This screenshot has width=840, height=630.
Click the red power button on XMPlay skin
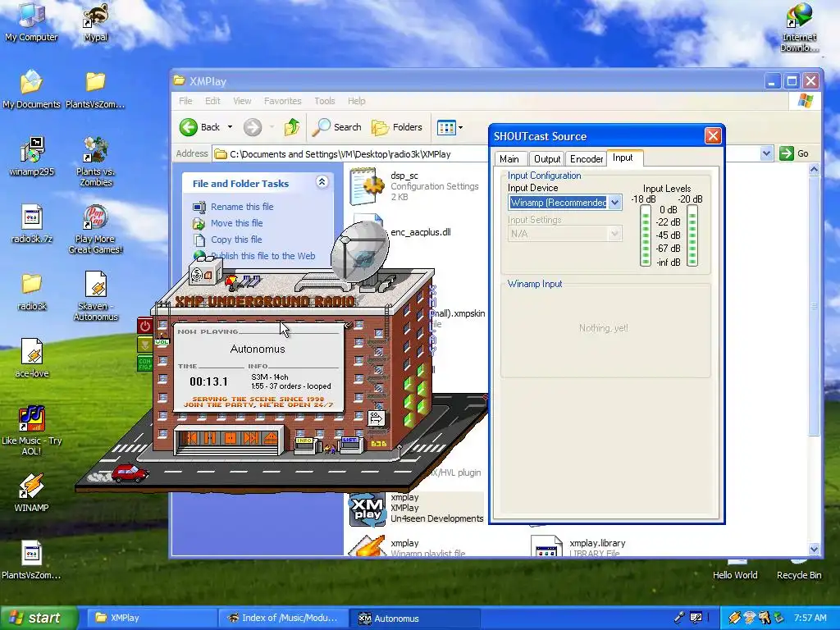(x=144, y=325)
